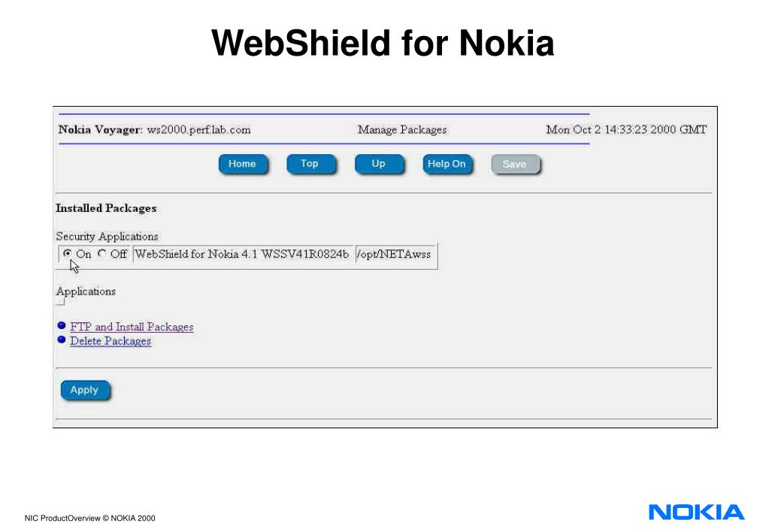Click the Security Applications label
The image size is (769, 532).
(107, 237)
